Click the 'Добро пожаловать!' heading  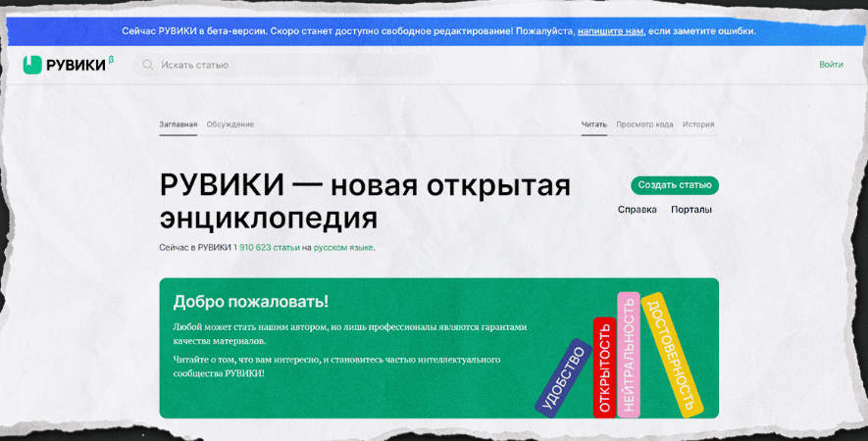[x=251, y=302]
